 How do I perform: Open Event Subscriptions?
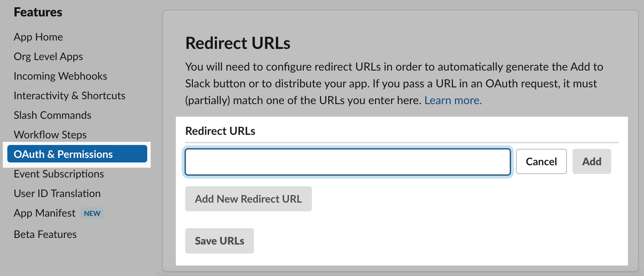point(59,174)
